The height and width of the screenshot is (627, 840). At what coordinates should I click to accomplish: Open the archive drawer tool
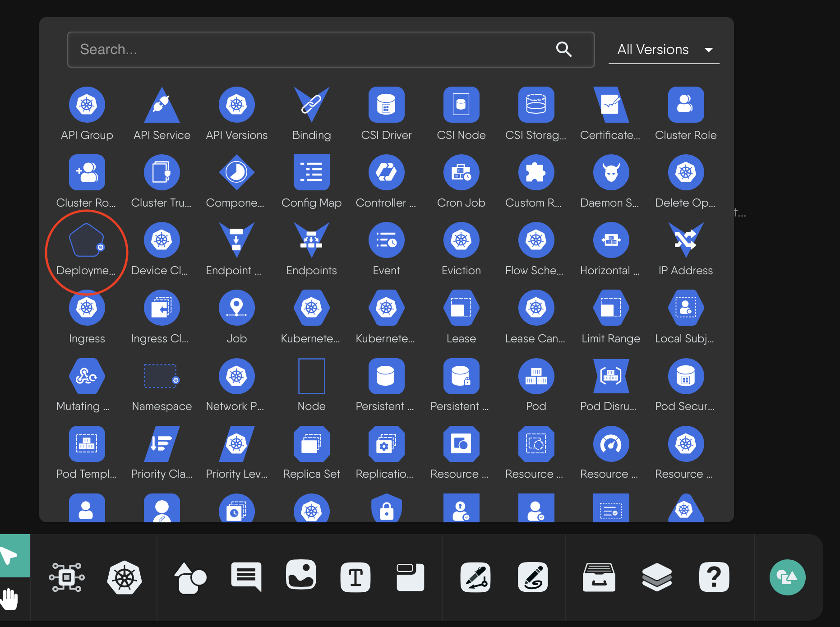(599, 577)
